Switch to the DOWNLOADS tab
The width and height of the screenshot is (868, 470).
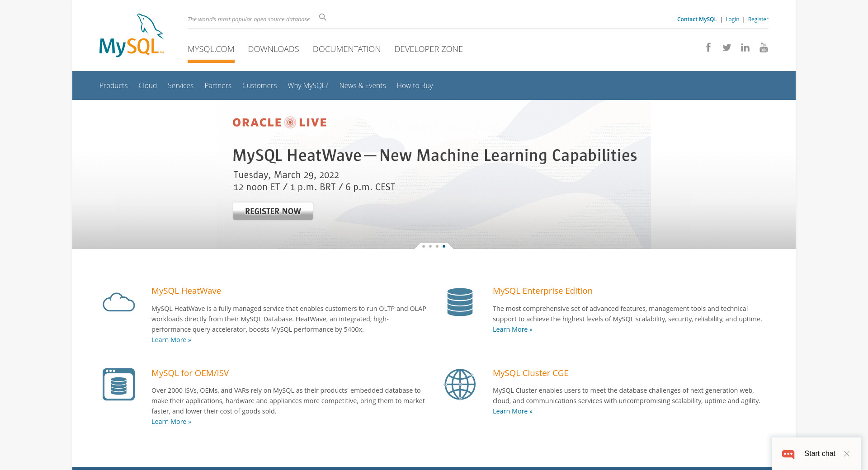tap(273, 49)
